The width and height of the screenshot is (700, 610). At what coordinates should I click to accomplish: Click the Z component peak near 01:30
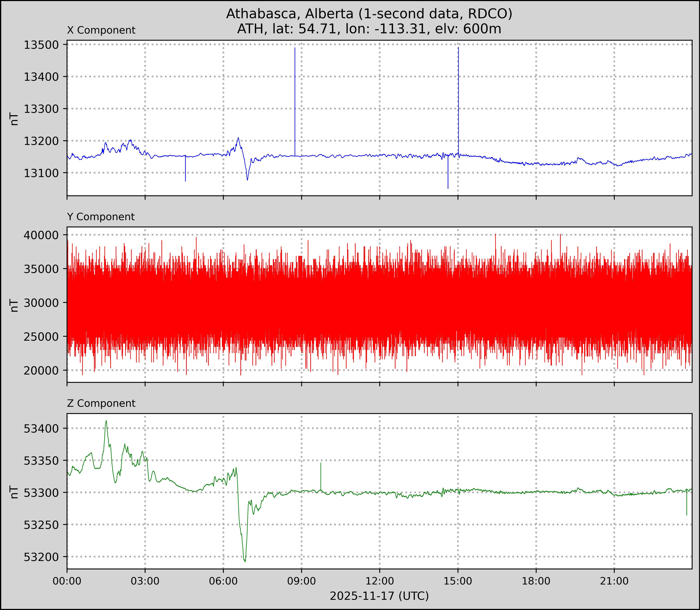pos(106,421)
